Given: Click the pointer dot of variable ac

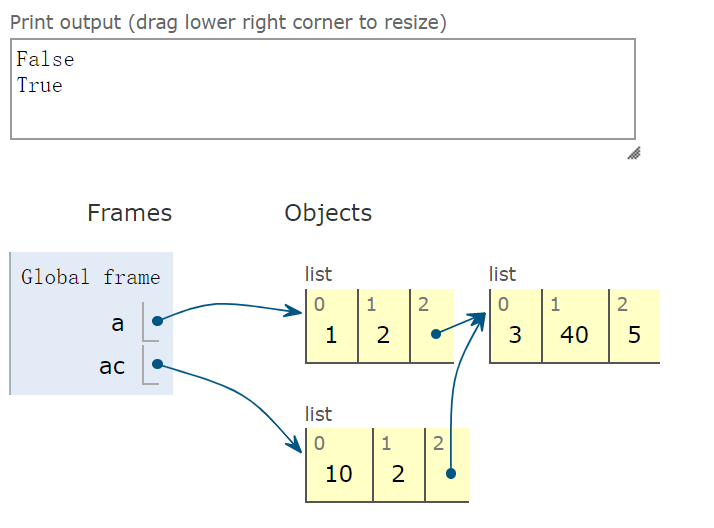Looking at the screenshot, I should pyautogui.click(x=158, y=364).
